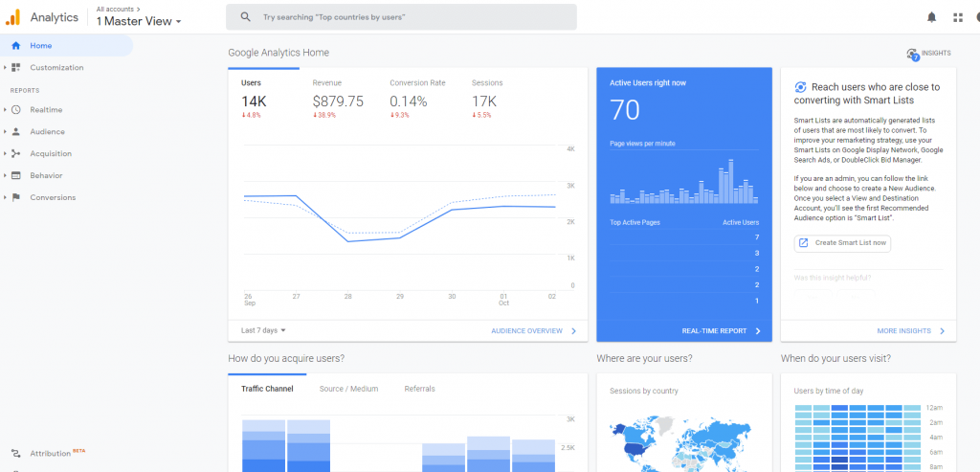Switch to the Referrals tab

[419, 389]
